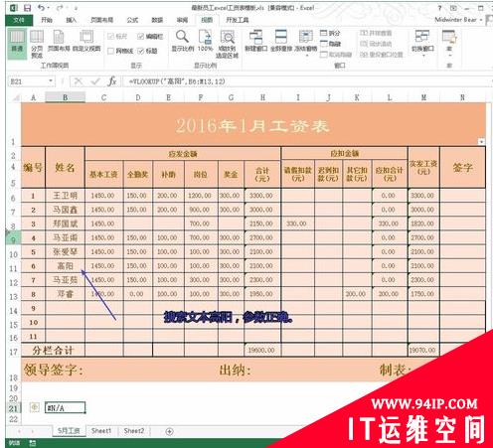Switch to the Sheet1 worksheet tab
The image size is (493, 448).
pyautogui.click(x=101, y=431)
